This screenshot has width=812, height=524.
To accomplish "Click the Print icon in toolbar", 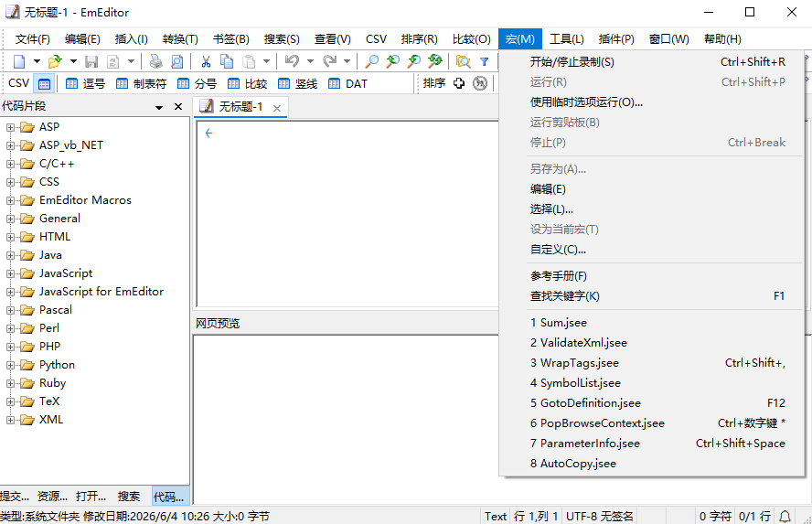I will 155,61.
